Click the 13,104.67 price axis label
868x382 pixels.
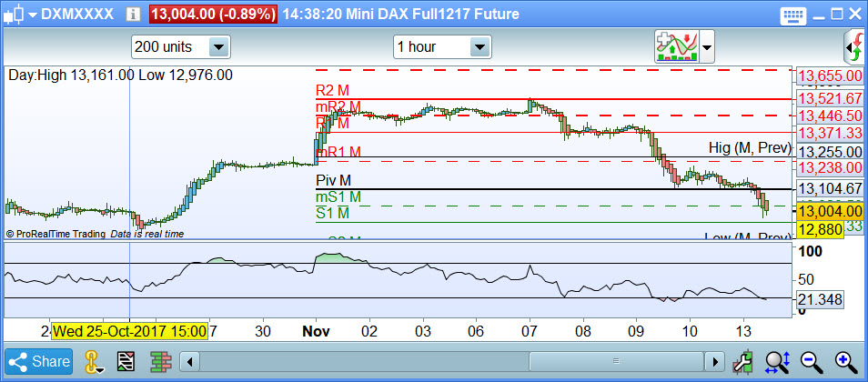(x=832, y=187)
